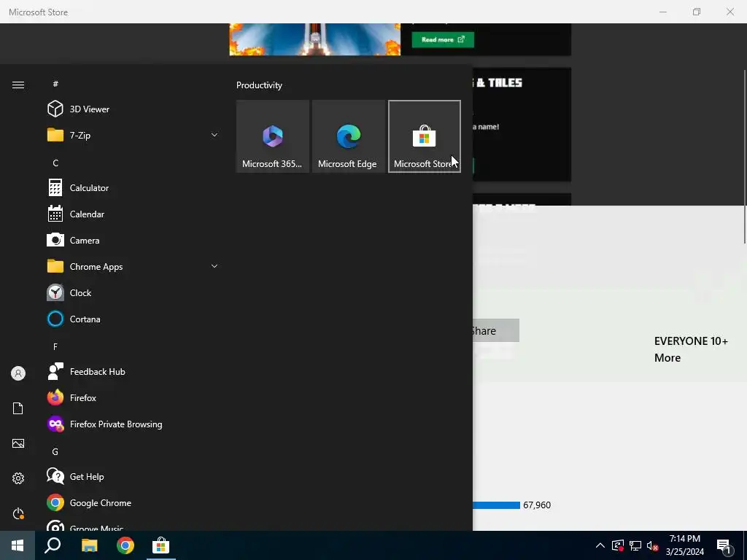747x560 pixels.
Task: Expand the Start menu hamburger
Action: pos(18,85)
